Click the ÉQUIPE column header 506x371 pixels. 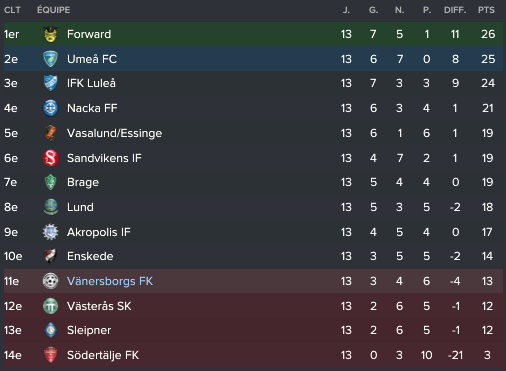(54, 10)
